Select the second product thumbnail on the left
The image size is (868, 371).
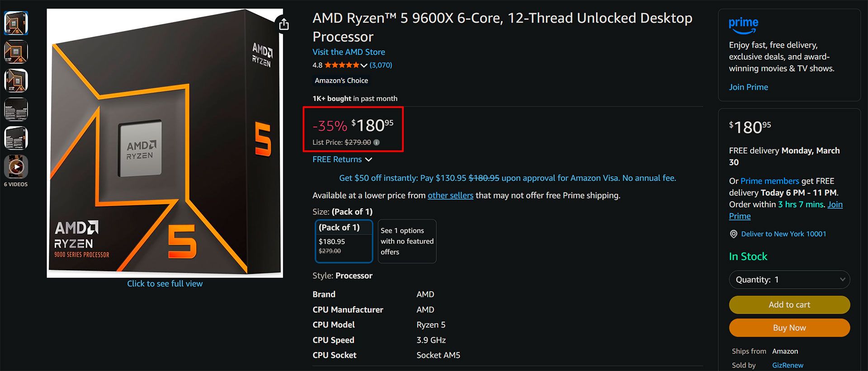[16, 52]
